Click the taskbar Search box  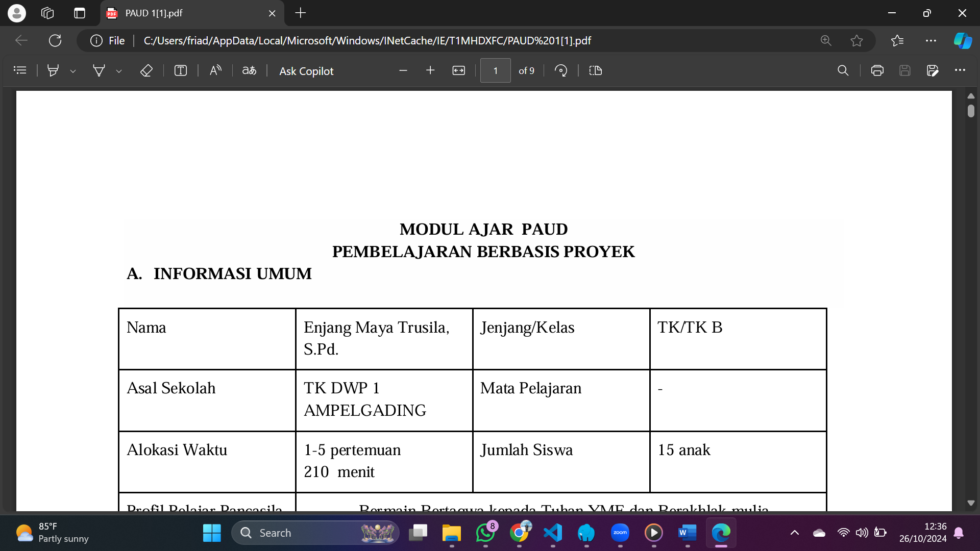coord(315,533)
